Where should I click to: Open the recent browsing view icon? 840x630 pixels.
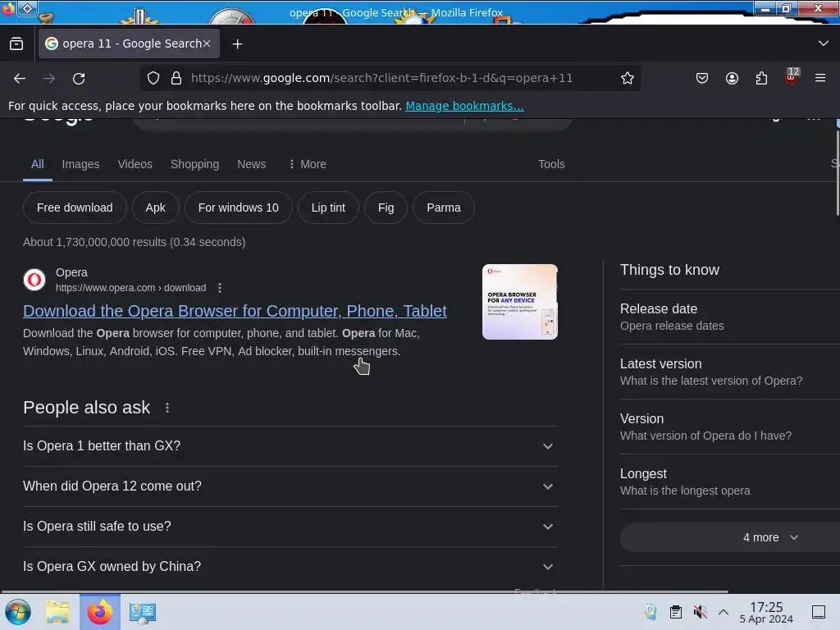click(16, 43)
